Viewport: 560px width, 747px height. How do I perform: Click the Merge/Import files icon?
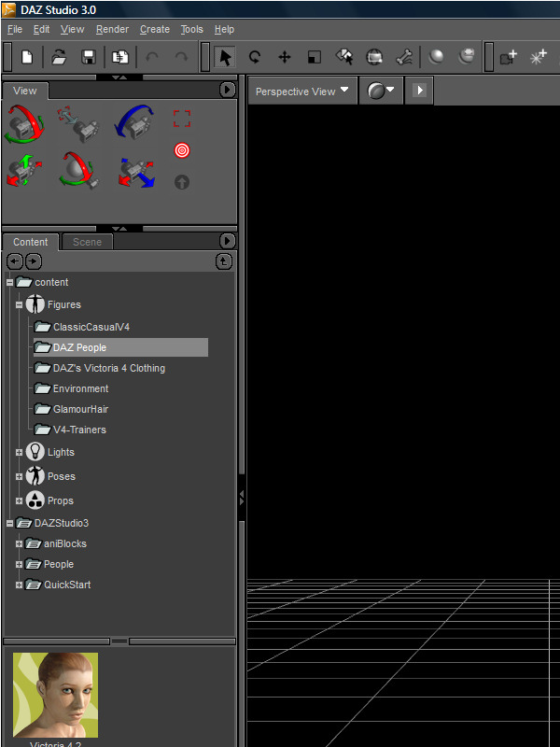pos(120,57)
